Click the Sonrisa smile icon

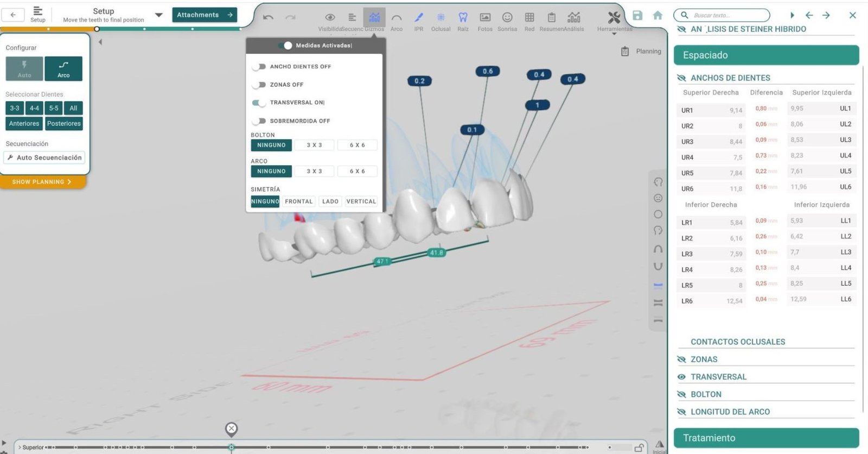(507, 18)
